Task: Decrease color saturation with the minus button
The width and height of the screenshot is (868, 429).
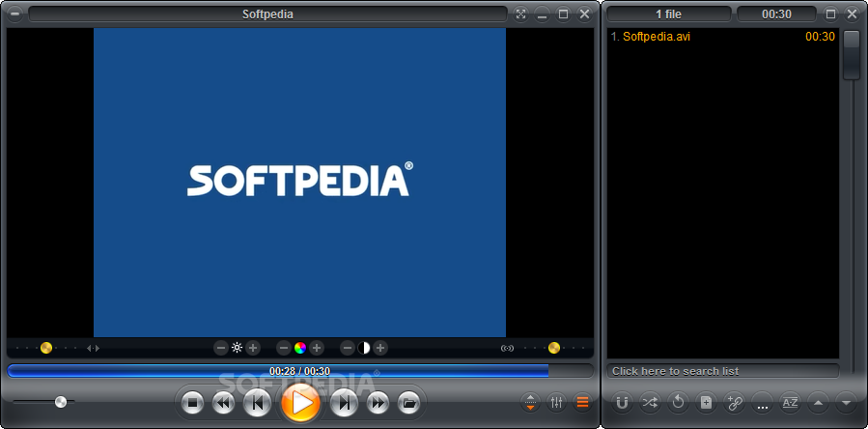Action: point(284,348)
